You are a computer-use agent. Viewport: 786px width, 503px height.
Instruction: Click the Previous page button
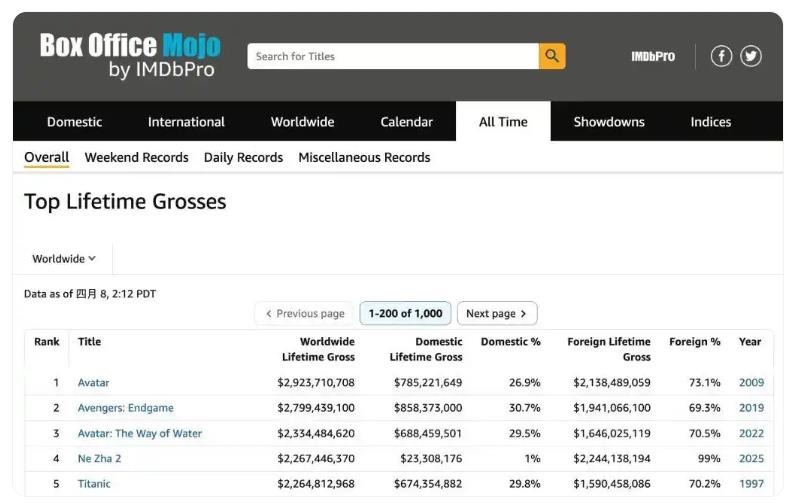click(x=304, y=313)
